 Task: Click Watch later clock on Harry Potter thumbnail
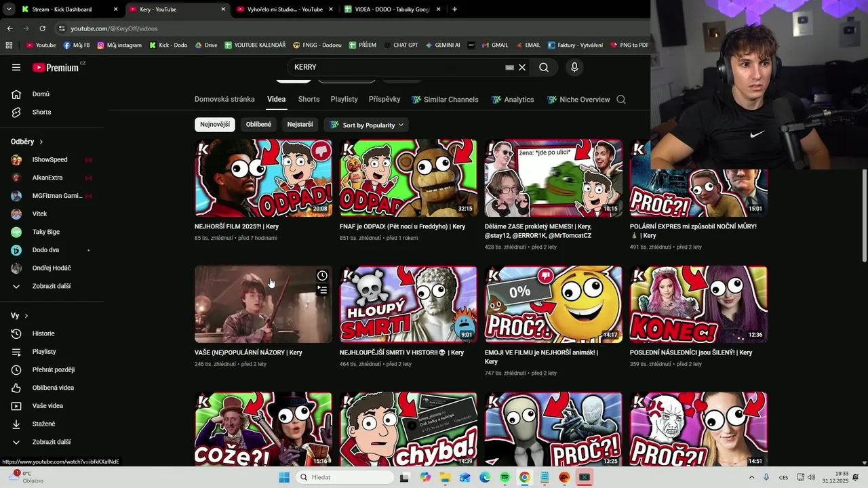pos(322,276)
